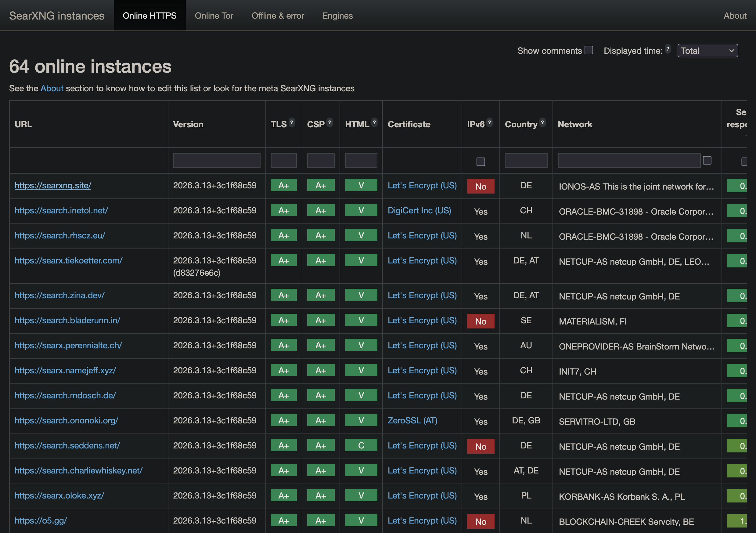
Task: Click the CSP help question mark icon
Action: coord(329,122)
